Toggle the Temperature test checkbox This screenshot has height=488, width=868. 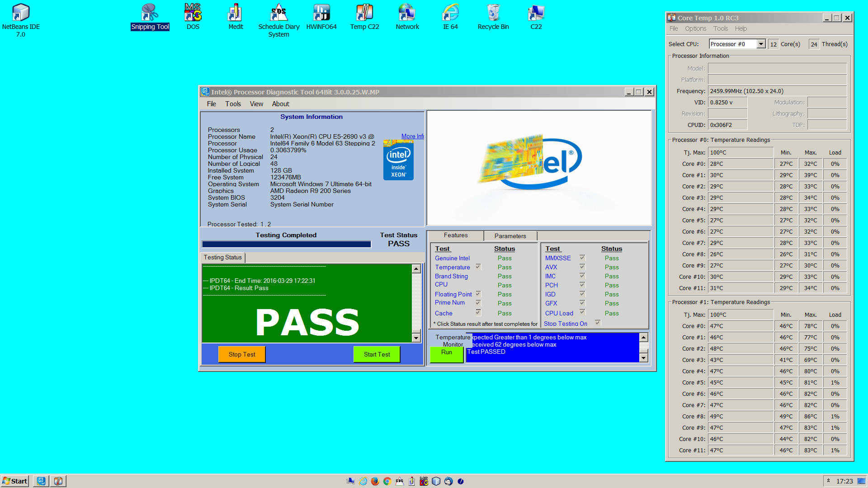[x=478, y=267]
